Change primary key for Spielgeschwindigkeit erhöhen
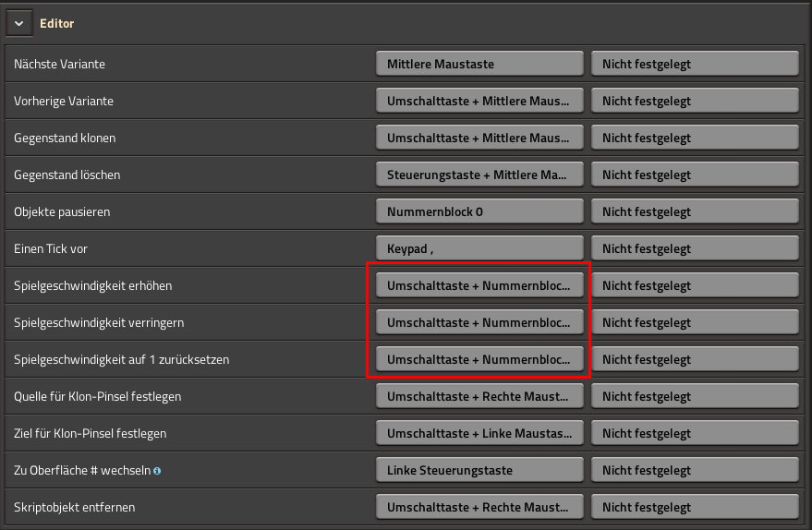Viewport: 812px width, 530px height. pos(479,285)
